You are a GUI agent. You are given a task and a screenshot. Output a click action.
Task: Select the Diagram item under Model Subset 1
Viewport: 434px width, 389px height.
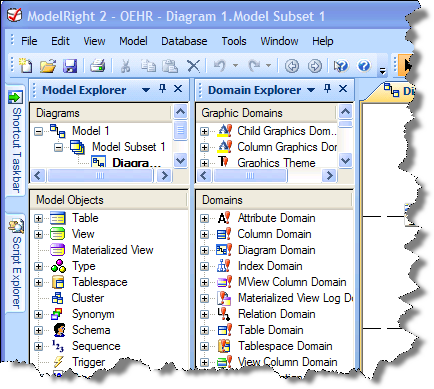click(x=136, y=163)
